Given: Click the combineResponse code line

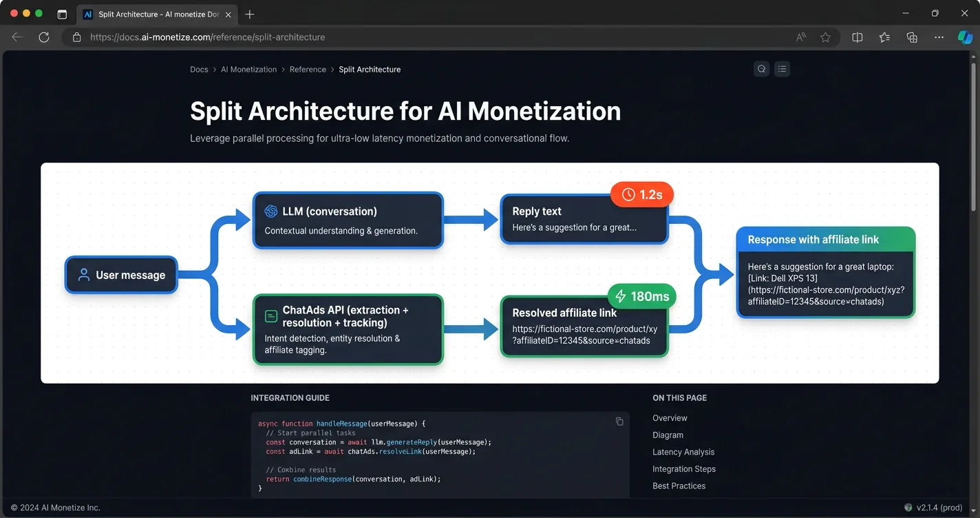Looking at the screenshot, I should (353, 479).
